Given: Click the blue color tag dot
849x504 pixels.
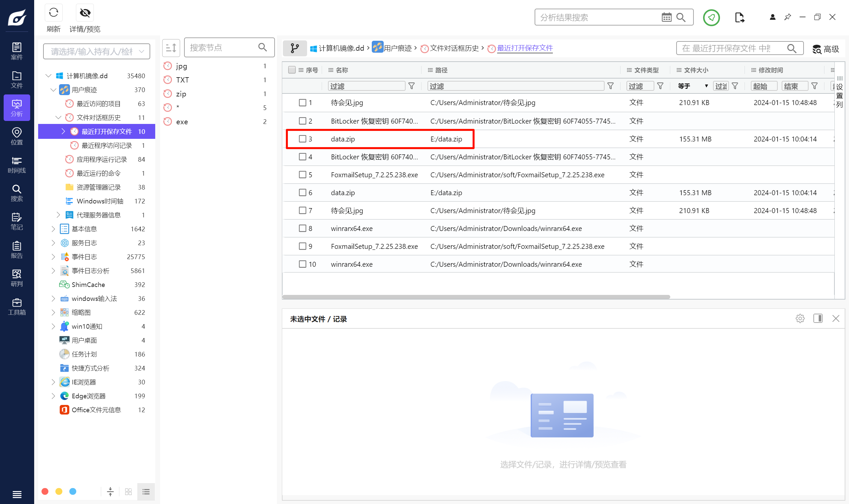Looking at the screenshot, I should point(73,491).
